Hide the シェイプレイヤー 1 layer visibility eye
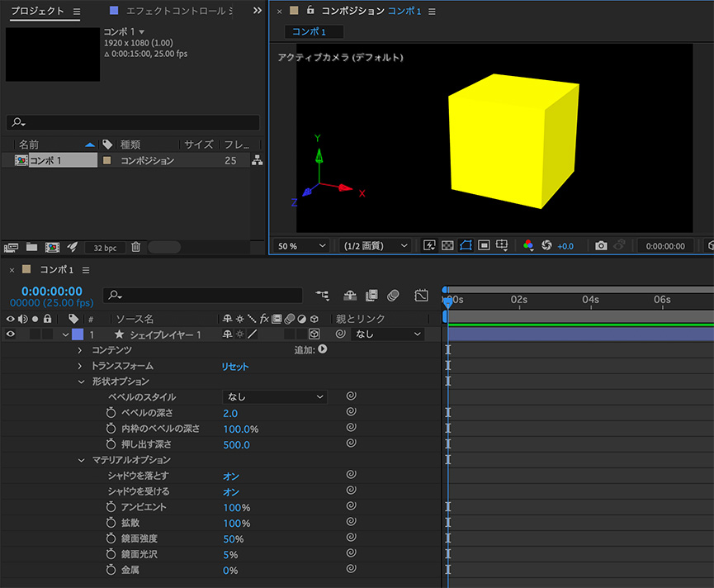 [x=9, y=334]
